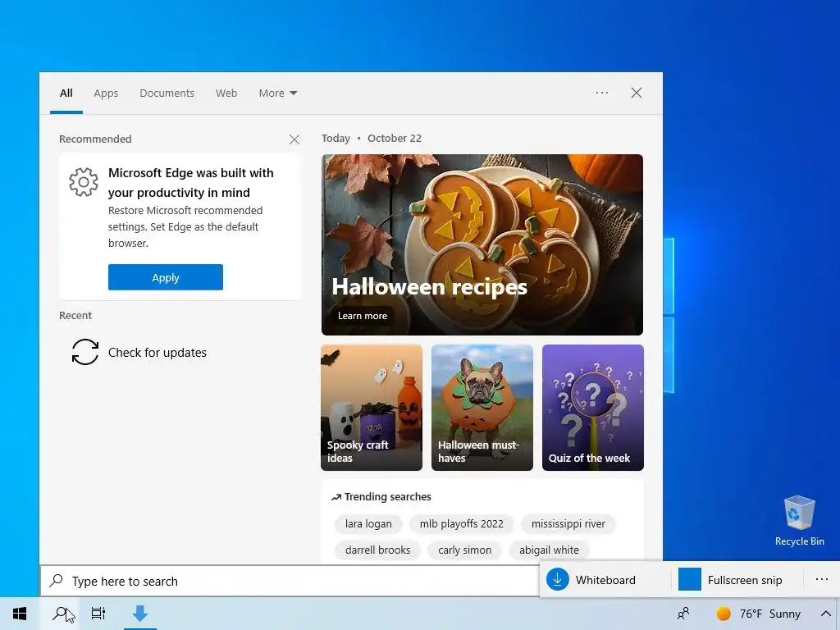Click the Whiteboard download icon

557,580
